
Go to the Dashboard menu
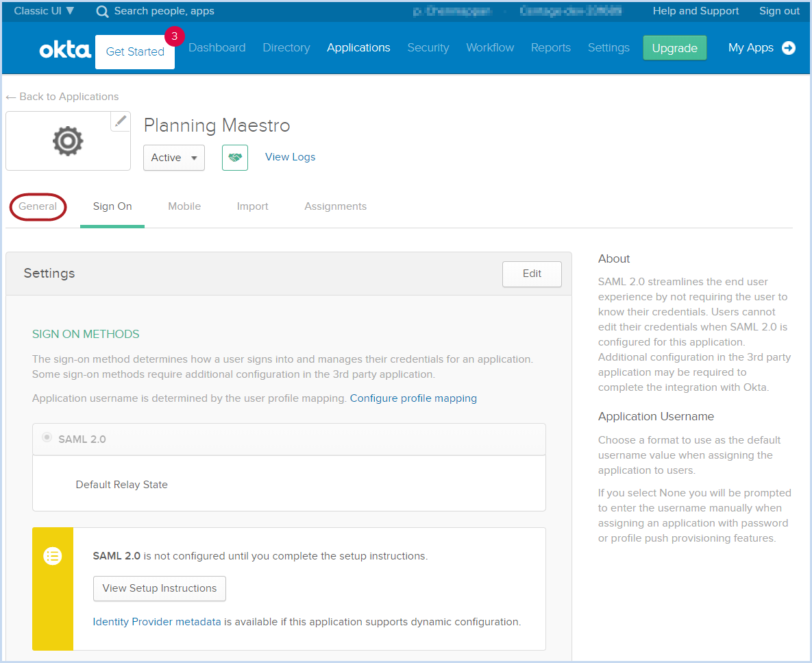pos(217,48)
